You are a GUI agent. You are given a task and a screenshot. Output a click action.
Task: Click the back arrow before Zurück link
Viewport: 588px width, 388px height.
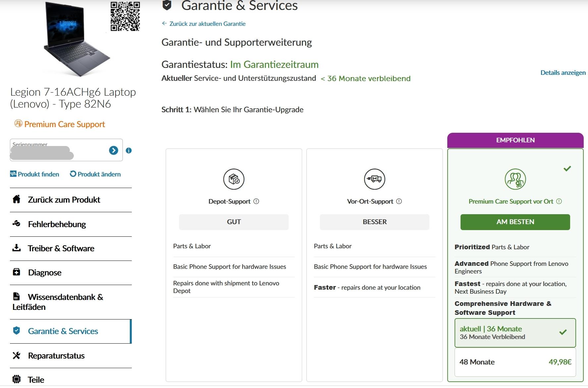pos(164,24)
